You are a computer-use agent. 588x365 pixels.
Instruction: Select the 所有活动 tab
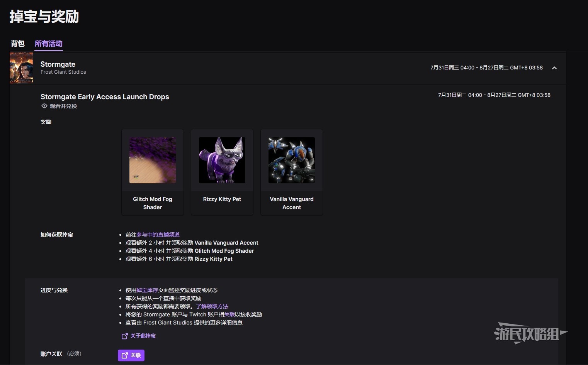(49, 44)
